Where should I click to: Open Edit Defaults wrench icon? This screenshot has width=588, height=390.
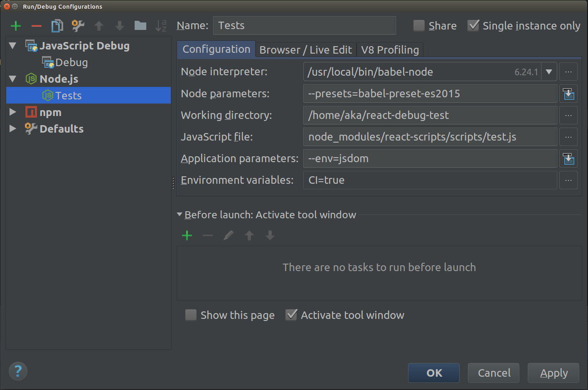(78, 26)
